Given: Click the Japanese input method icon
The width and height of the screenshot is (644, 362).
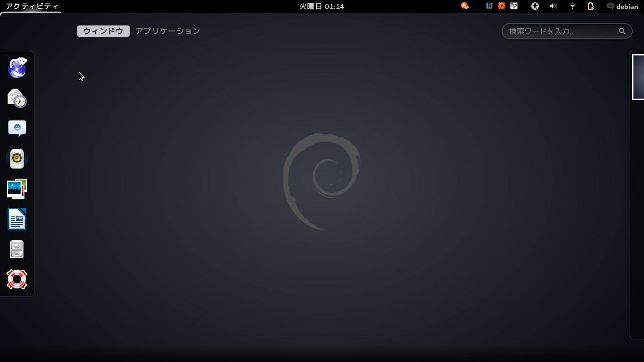Looking at the screenshot, I should tap(465, 6).
